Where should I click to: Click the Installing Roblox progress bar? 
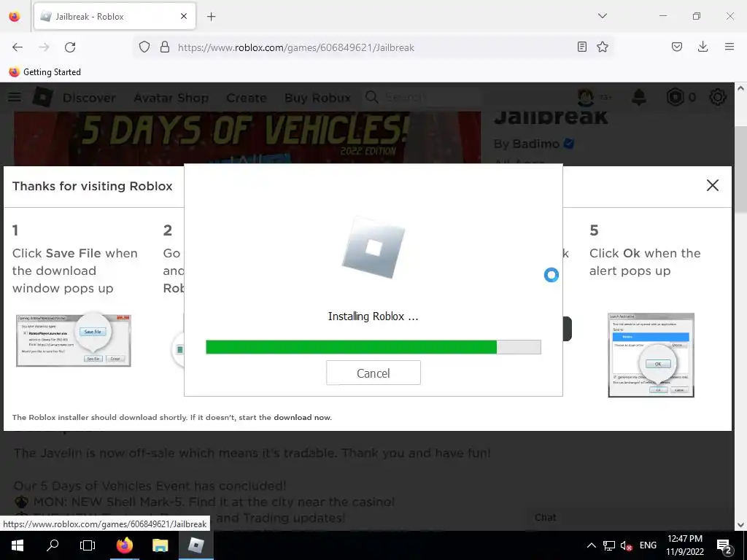click(x=373, y=347)
